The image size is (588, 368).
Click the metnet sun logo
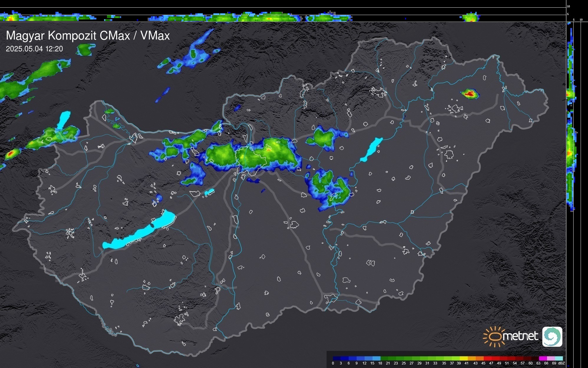[x=495, y=336]
